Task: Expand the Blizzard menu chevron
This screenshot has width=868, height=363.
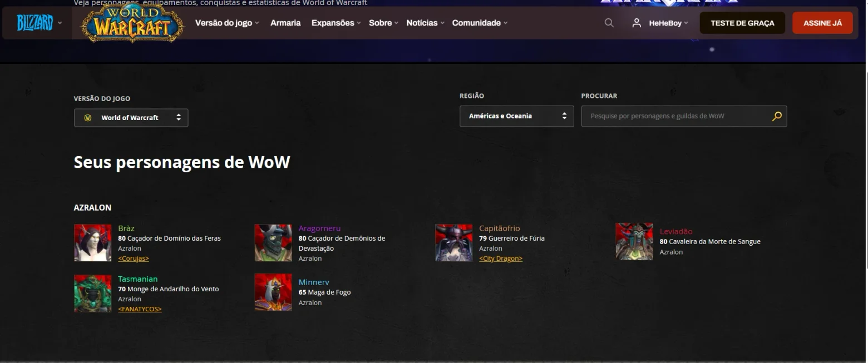Action: (x=60, y=23)
